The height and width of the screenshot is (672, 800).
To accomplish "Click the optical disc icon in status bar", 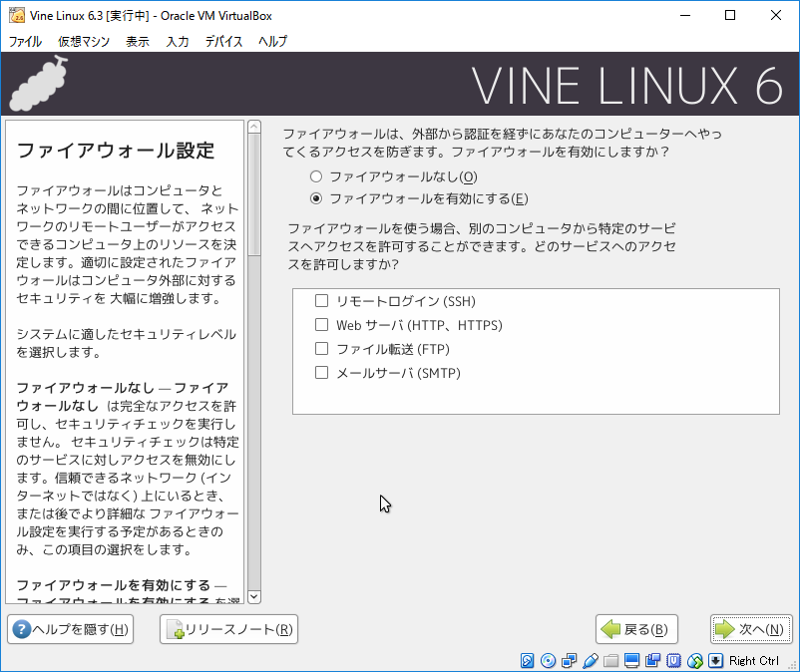I will (548, 661).
